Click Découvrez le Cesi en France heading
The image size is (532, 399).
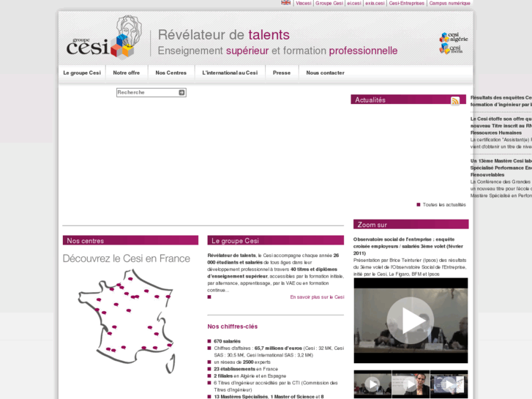[126, 258]
